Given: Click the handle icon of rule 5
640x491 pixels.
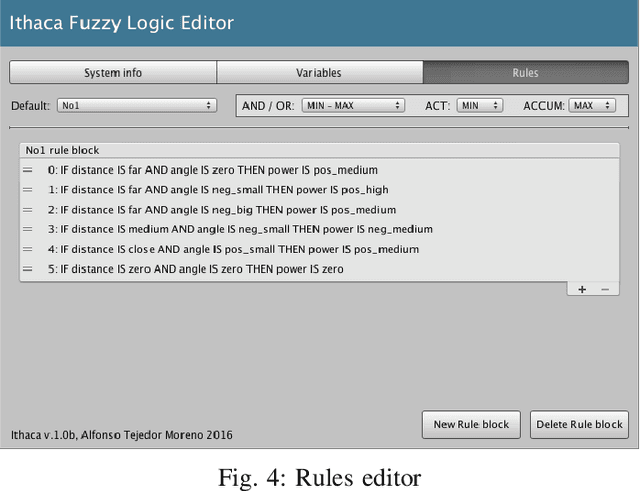Looking at the screenshot, I should point(28,269).
